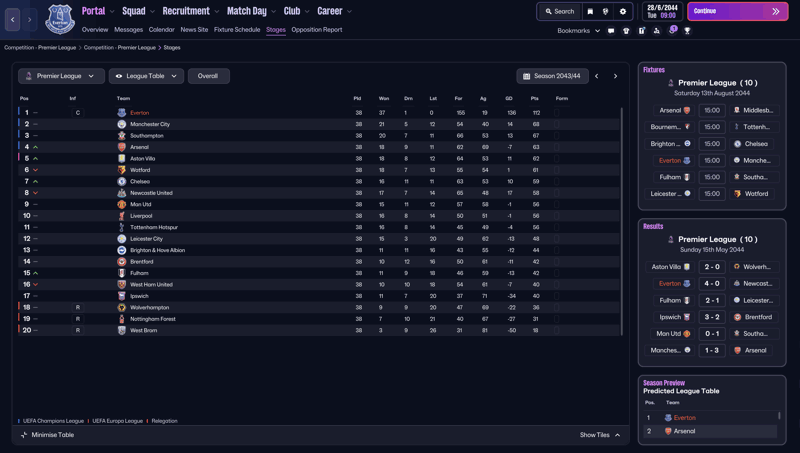Click the Search button
This screenshot has height=453, width=800.
560,11
